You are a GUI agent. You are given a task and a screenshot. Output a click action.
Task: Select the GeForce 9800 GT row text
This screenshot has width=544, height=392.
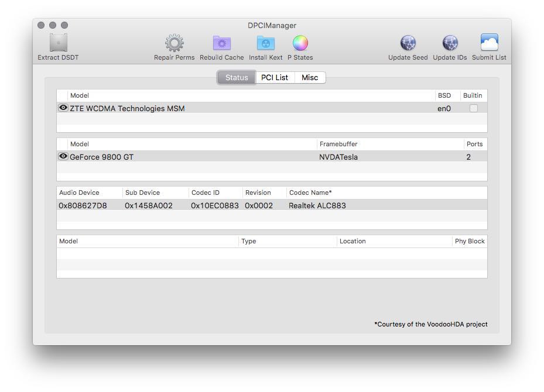[x=102, y=157]
